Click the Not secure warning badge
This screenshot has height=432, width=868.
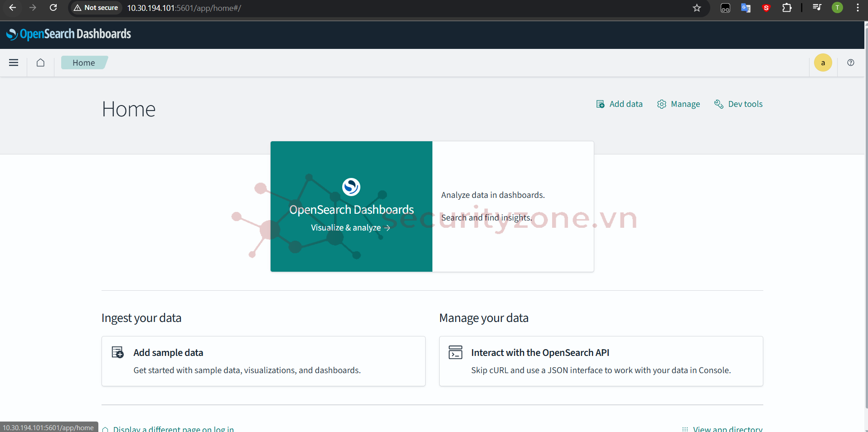tap(96, 8)
